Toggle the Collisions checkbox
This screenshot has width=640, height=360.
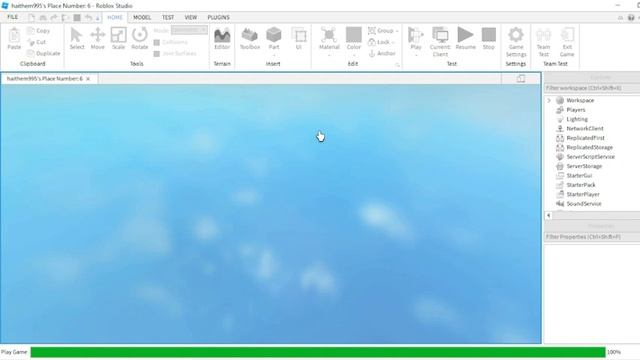click(x=157, y=42)
